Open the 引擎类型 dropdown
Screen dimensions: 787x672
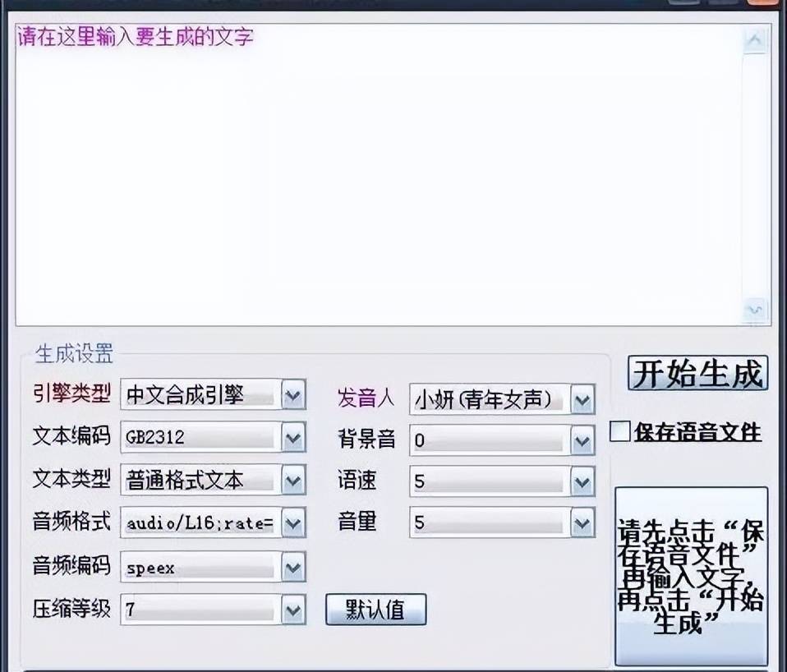point(292,395)
